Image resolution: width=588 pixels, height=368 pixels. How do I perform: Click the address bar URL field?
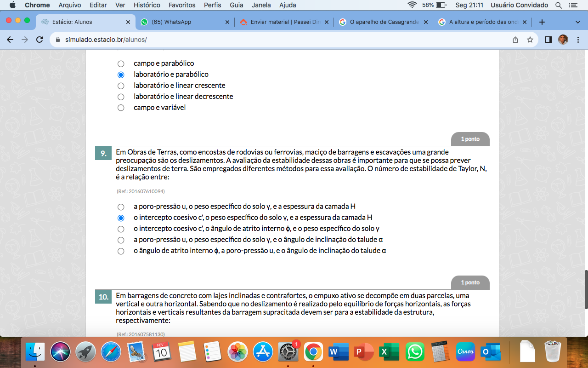276,40
